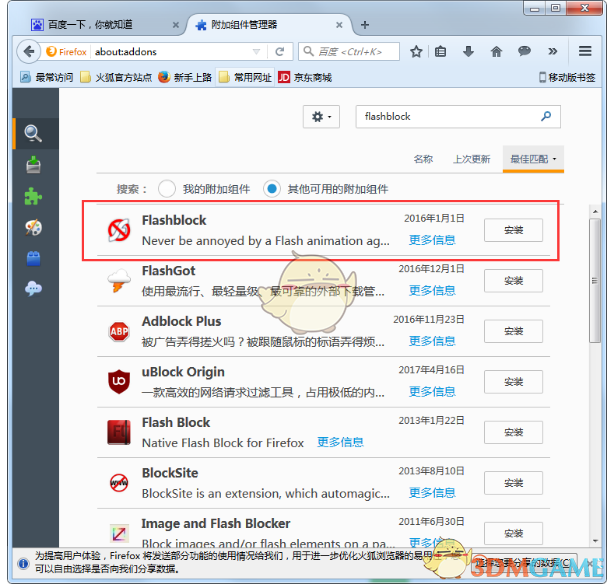The image size is (615, 586).
Task: Install the Flash Block add-on
Action: 513,433
